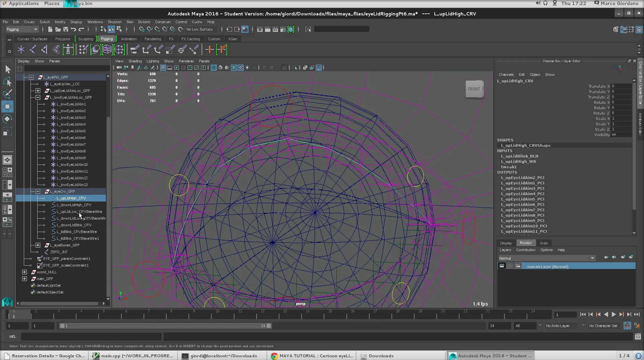Toggle the viewport grid display
This screenshot has width=644, height=360.
(163, 67)
